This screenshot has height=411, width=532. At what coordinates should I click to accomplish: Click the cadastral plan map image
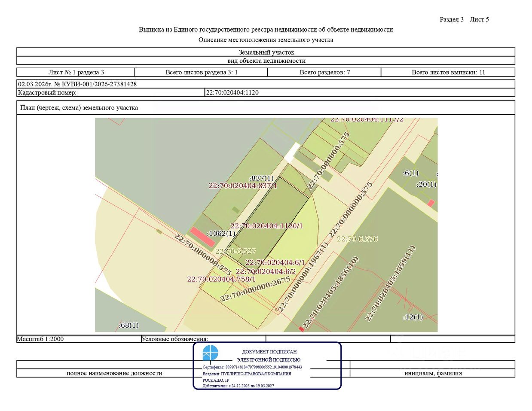[266, 225]
